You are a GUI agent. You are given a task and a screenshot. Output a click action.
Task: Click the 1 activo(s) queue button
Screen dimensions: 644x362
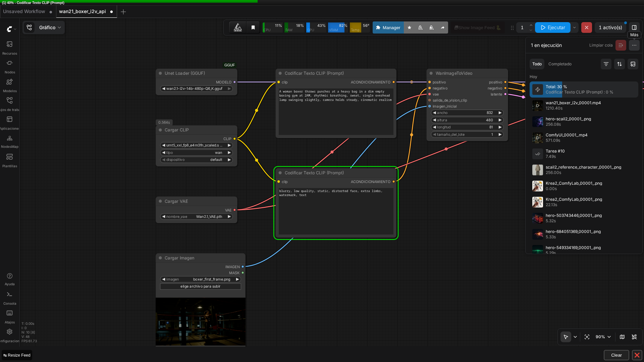coord(610,27)
